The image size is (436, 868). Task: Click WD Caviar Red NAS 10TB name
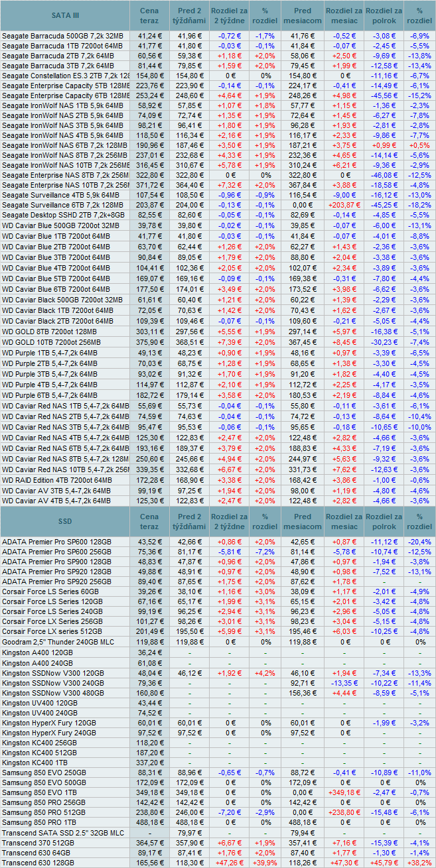pyautogui.click(x=66, y=469)
